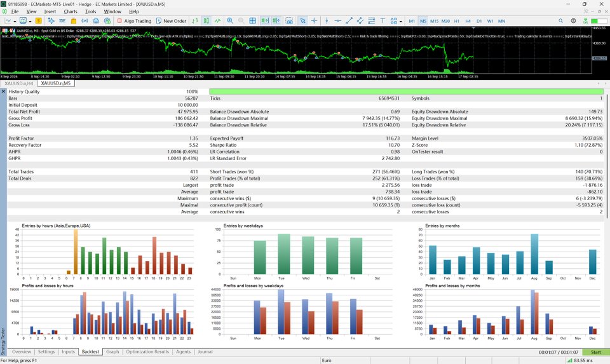The image size is (610, 364).
Task: Switch to the XAUUSD.n,H4 chart tab
Action: (18, 83)
